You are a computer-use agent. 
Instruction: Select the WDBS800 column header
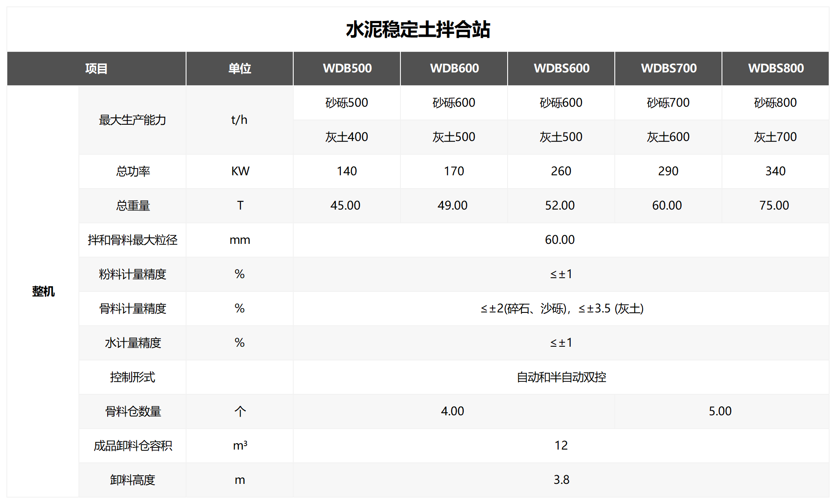click(x=775, y=68)
